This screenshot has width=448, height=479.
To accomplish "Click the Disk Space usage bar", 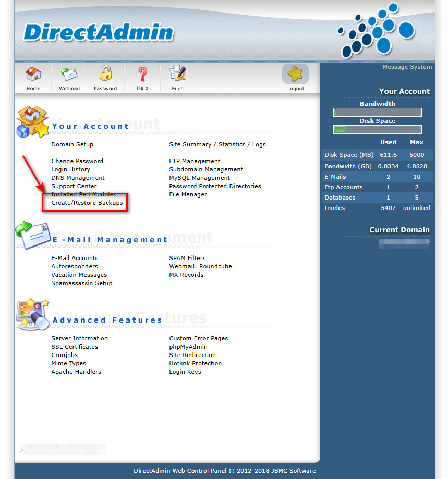I will point(377,129).
